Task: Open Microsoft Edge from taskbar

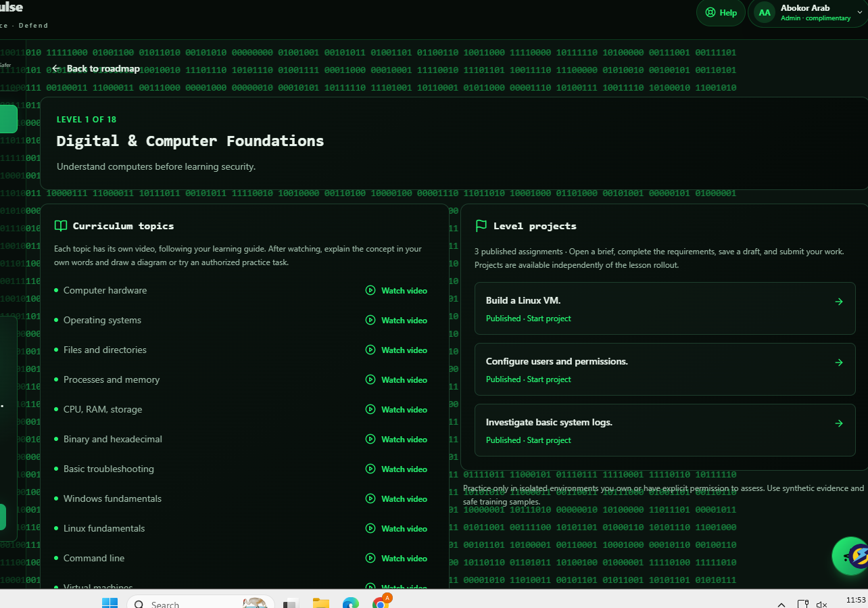Action: click(350, 603)
